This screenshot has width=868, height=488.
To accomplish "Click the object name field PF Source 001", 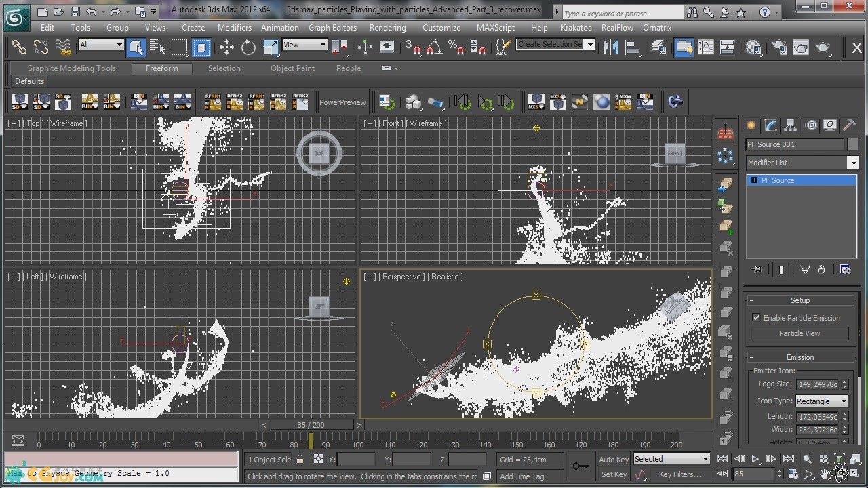I will click(x=795, y=144).
